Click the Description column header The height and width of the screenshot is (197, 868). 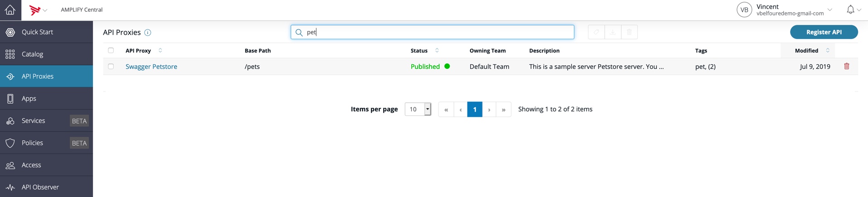tap(544, 51)
